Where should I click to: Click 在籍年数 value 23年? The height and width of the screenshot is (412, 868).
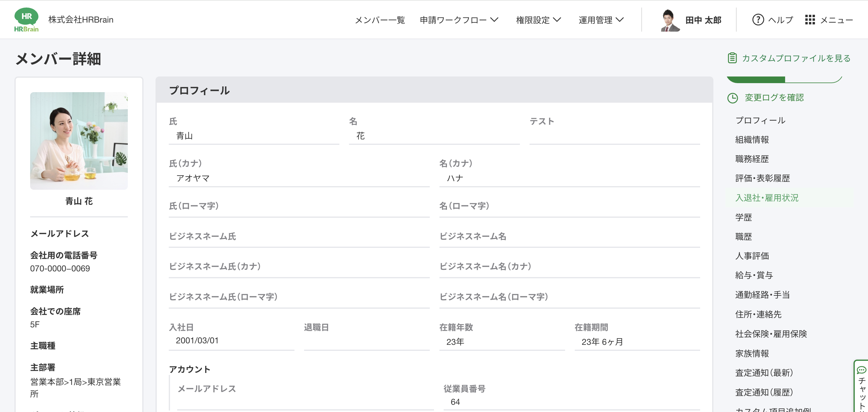pyautogui.click(x=455, y=342)
